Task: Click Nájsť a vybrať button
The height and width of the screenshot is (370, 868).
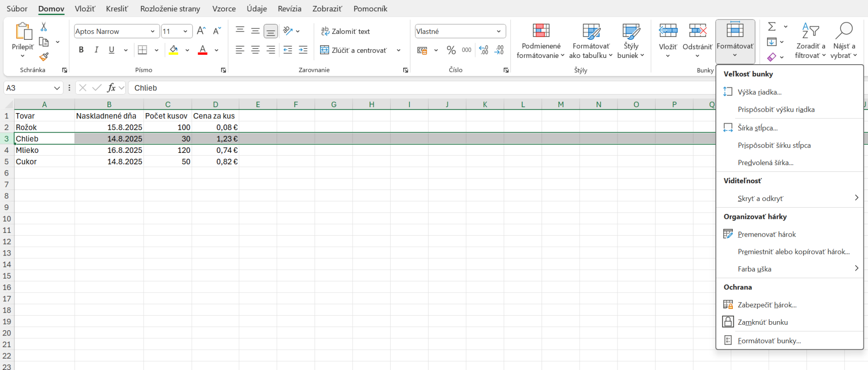Action: [844, 41]
